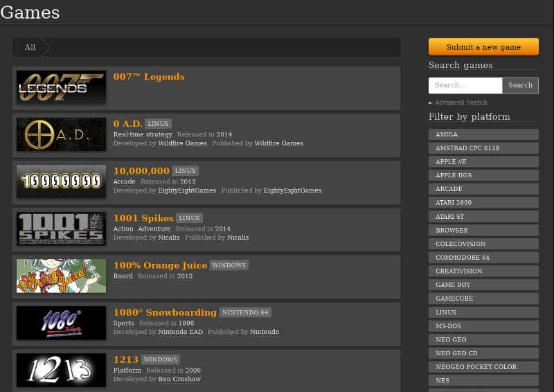
Task: Click publisher EightyEightGames link
Action: [292, 190]
